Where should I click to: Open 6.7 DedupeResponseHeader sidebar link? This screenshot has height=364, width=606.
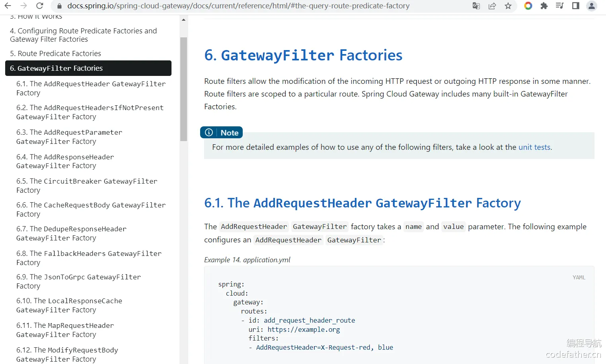(71, 233)
